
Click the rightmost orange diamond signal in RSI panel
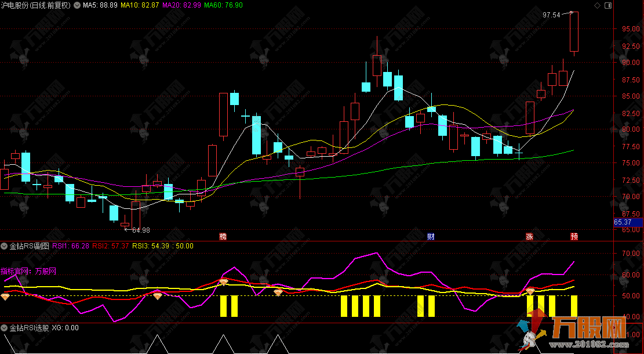click(x=530, y=291)
